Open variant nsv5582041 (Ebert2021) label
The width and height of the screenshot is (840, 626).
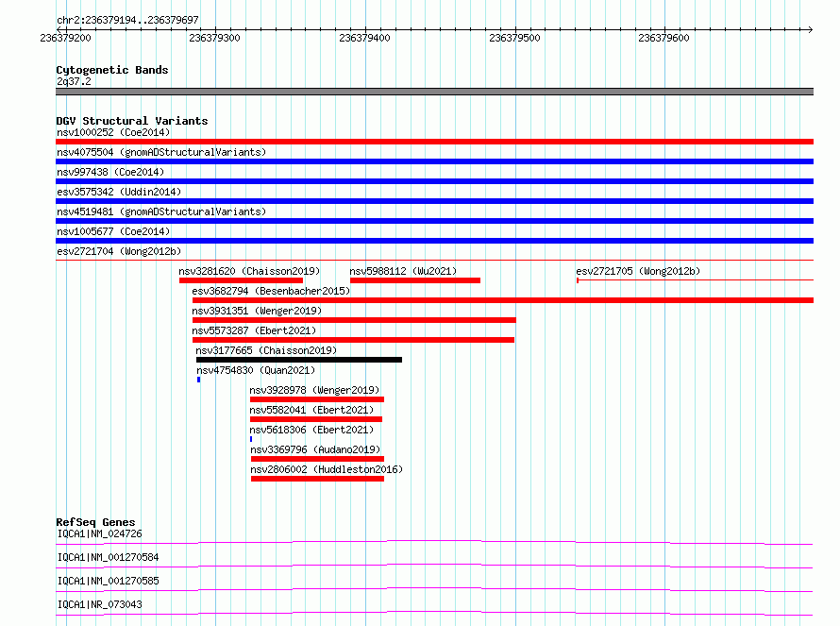coord(311,410)
